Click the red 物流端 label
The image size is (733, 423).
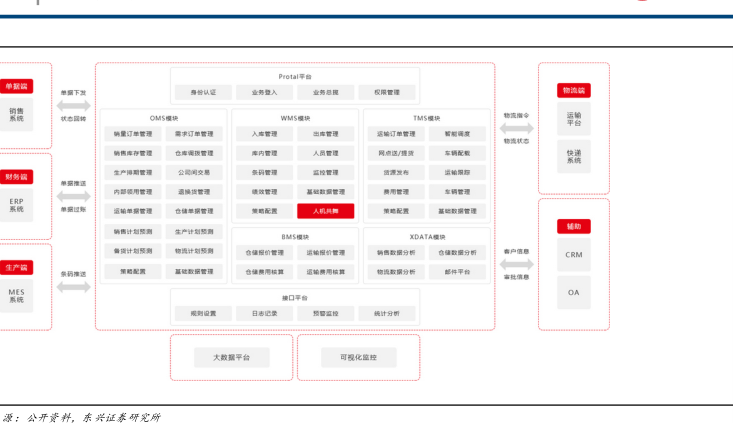pyautogui.click(x=573, y=90)
